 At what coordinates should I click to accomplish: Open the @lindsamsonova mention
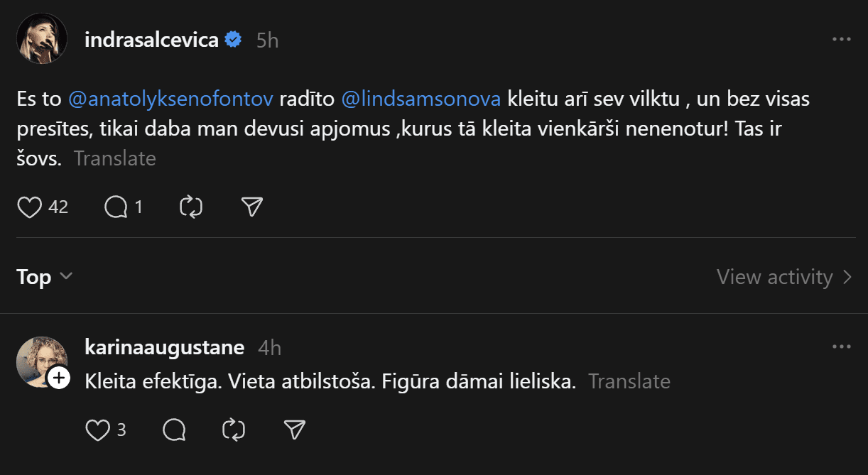421,99
